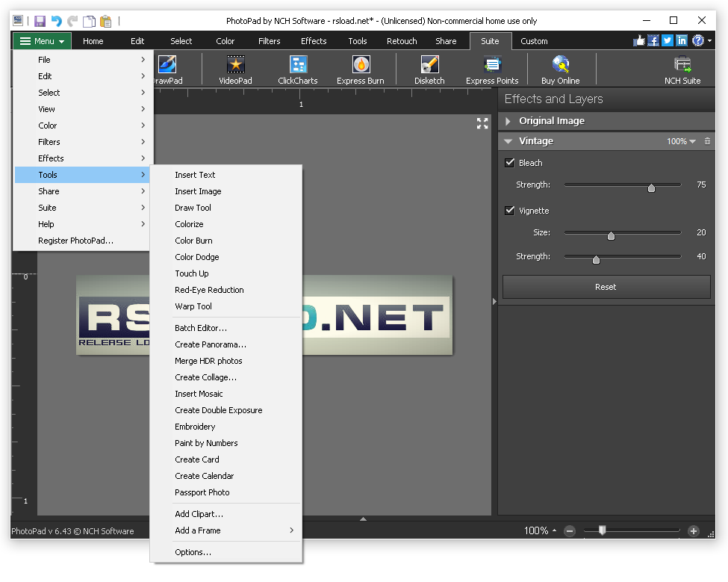Share via the LinkedIn icon

pyautogui.click(x=681, y=40)
